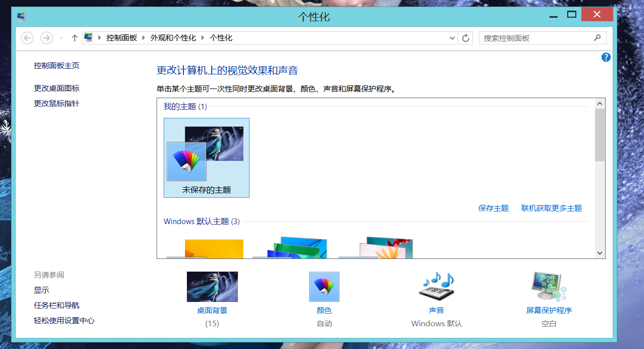Click Windows 默认 text under 声音
Screen dimensions: 644x349
click(x=436, y=324)
